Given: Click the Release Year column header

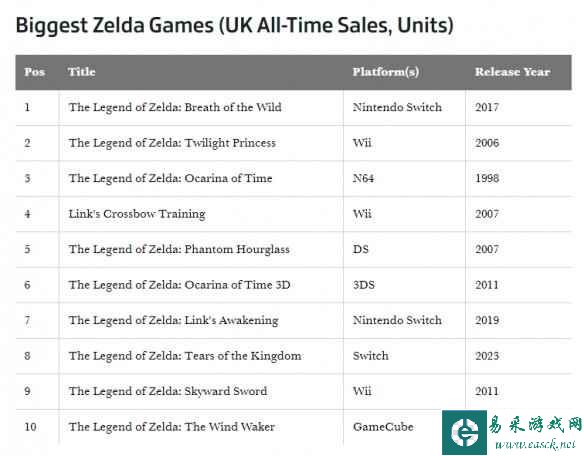Looking at the screenshot, I should coord(512,72).
